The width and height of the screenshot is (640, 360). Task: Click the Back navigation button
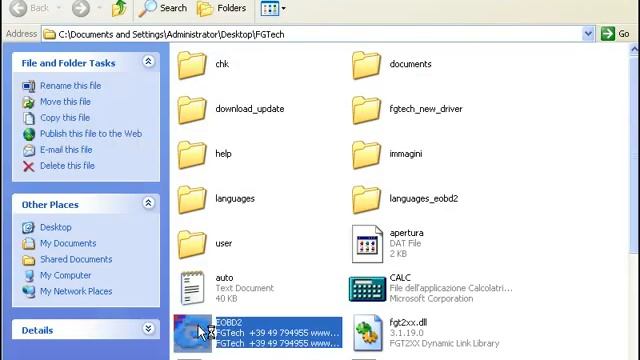tap(29, 8)
